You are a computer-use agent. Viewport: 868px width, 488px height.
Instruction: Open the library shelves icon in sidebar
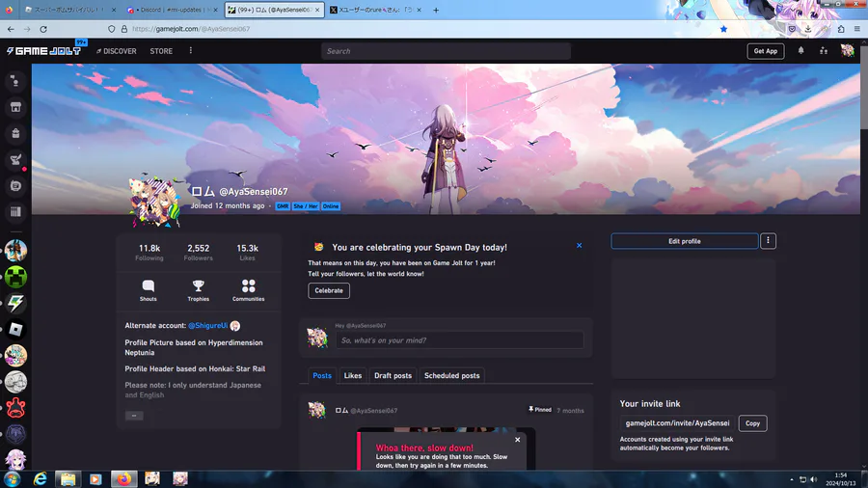15,212
